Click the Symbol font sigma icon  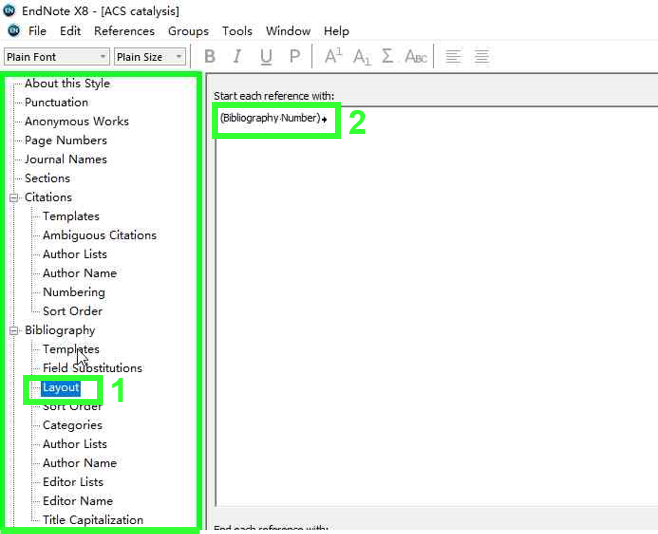388,57
